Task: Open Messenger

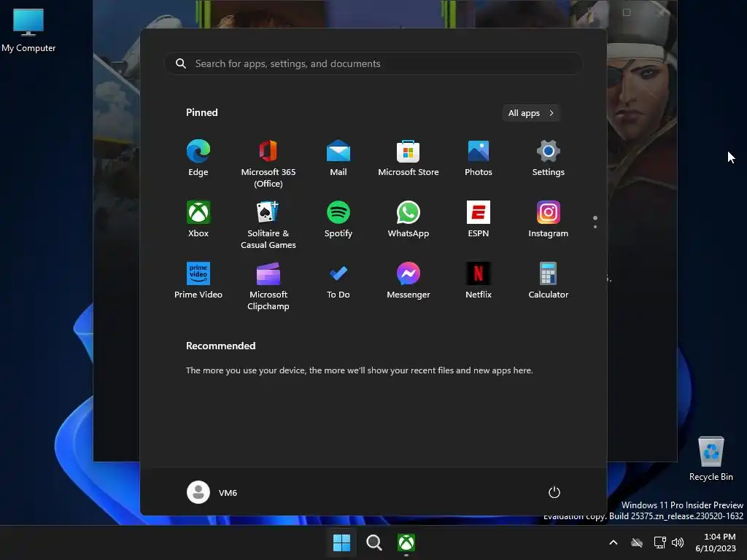Action: (x=409, y=281)
